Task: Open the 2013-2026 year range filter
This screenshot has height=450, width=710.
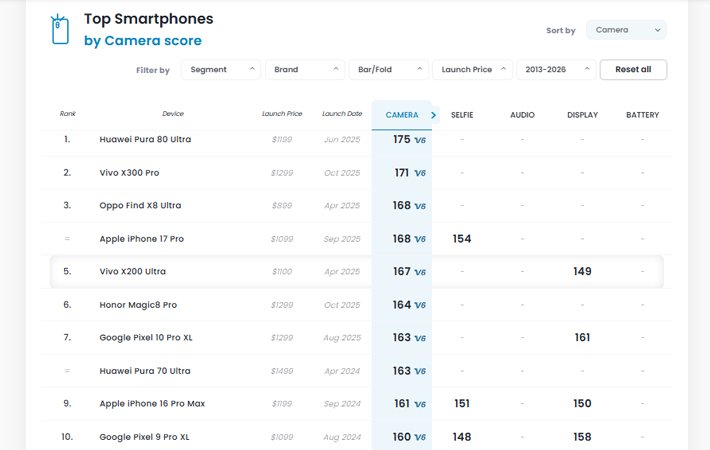Action: point(555,70)
